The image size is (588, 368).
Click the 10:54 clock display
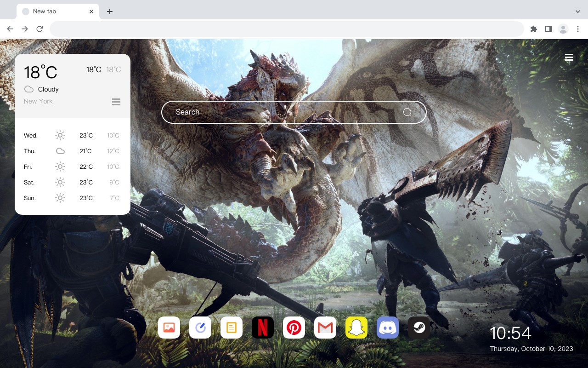(510, 333)
